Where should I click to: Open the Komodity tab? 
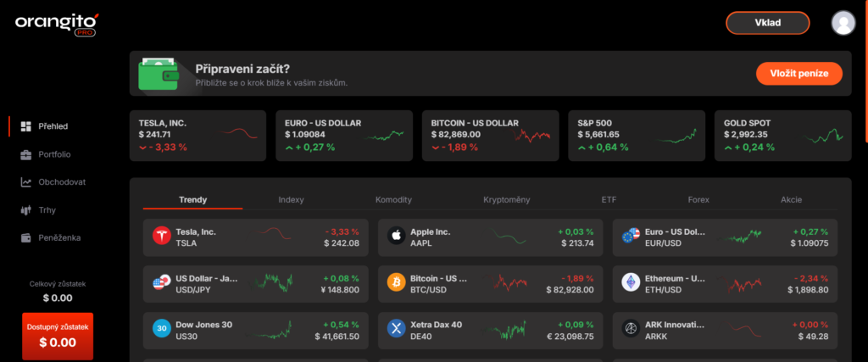[x=393, y=200]
